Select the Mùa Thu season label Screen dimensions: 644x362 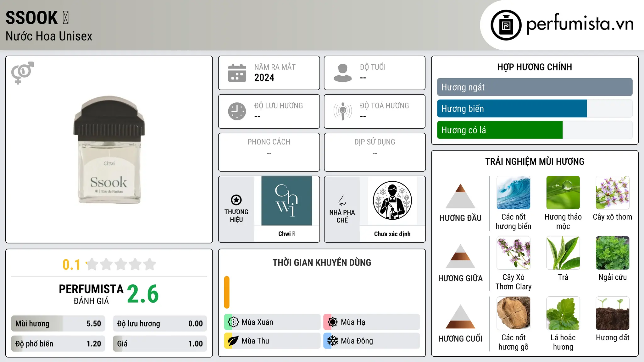pyautogui.click(x=255, y=341)
